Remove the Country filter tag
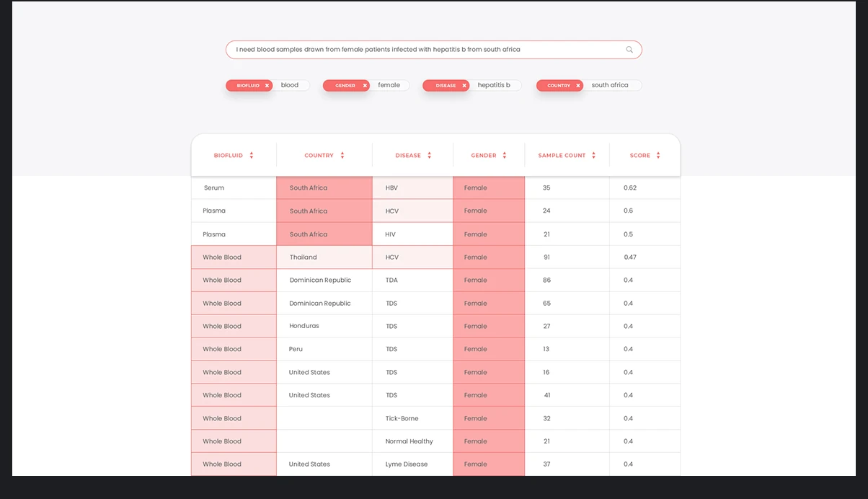This screenshot has width=868, height=499. [x=577, y=85]
